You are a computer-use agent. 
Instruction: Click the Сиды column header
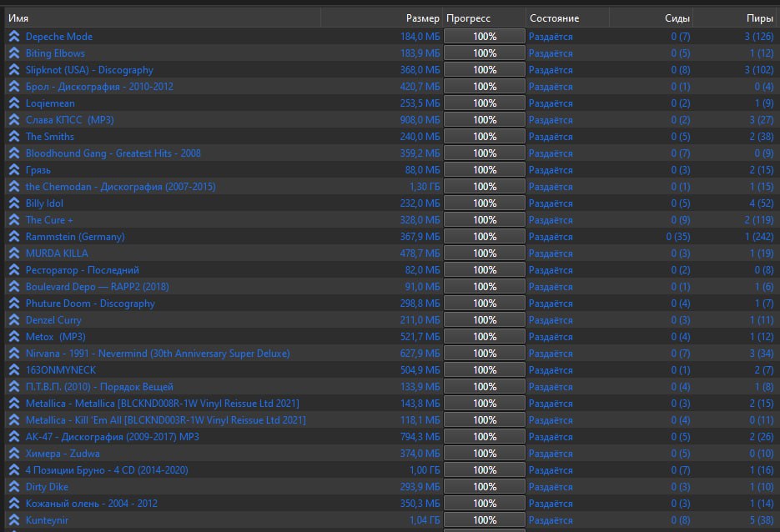(x=652, y=18)
